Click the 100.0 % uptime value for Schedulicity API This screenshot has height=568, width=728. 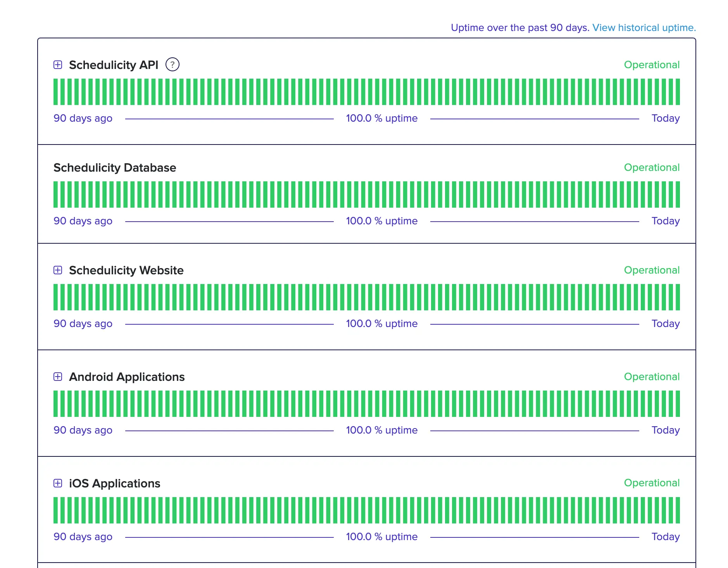click(x=382, y=118)
